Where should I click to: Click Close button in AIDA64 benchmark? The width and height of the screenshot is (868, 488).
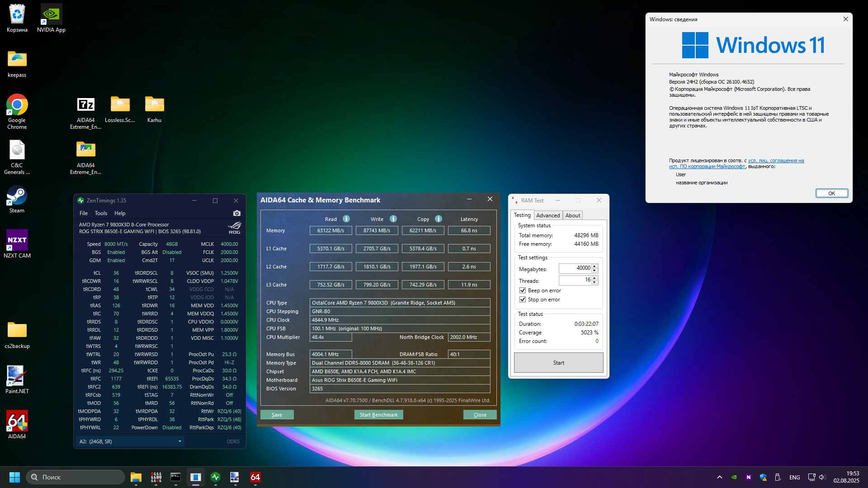(x=480, y=415)
